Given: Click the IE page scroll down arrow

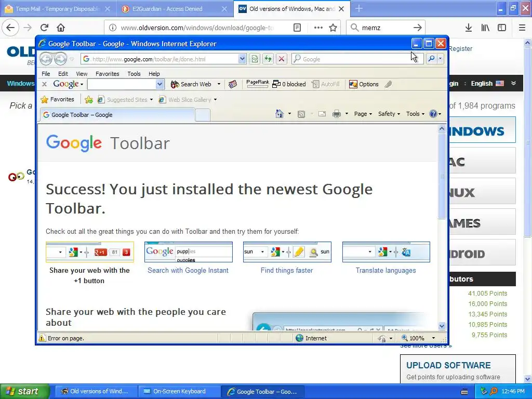Looking at the screenshot, I should pos(442,326).
